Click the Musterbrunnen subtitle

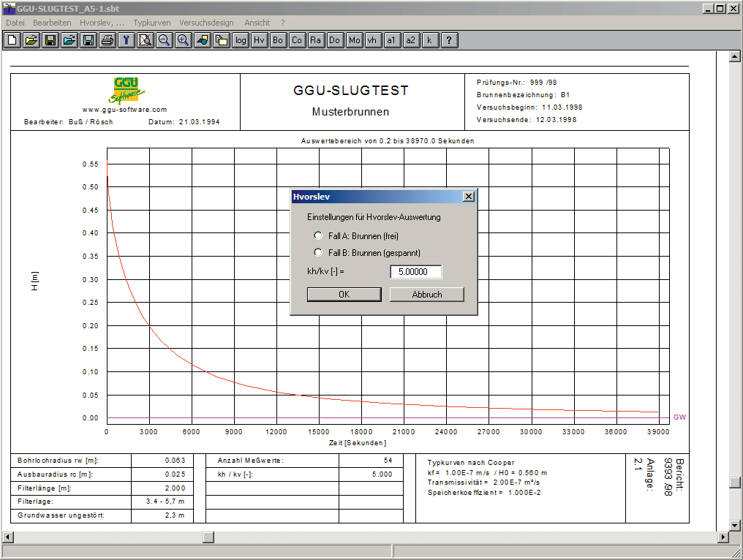coord(350,112)
